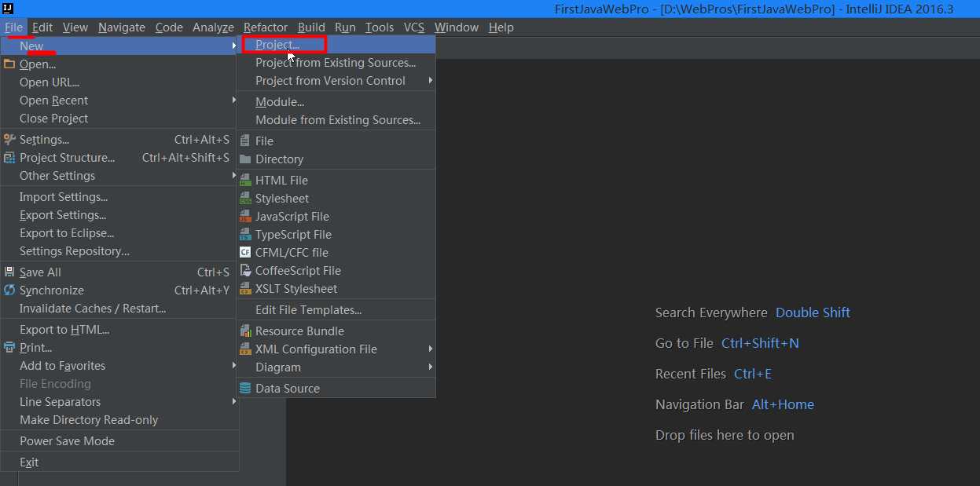Choose Export to Eclipse...

point(119,233)
